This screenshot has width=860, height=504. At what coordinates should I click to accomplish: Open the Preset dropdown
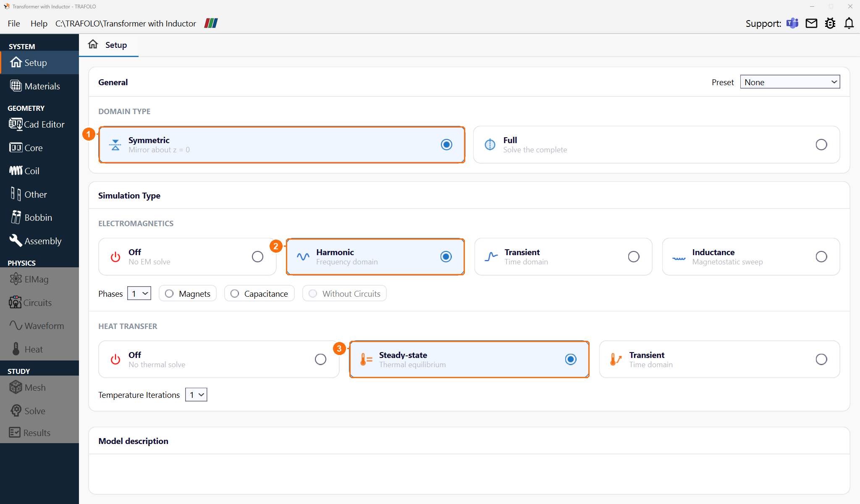pos(790,82)
